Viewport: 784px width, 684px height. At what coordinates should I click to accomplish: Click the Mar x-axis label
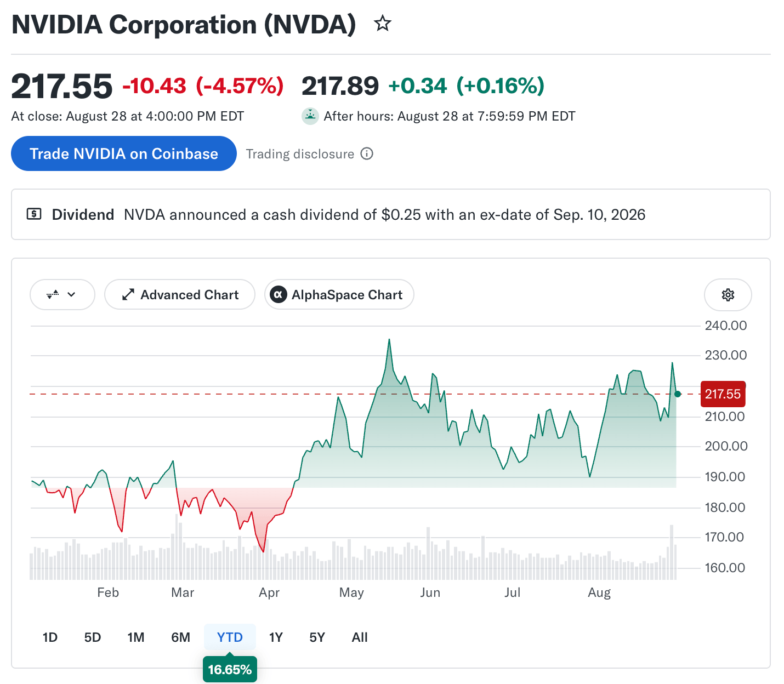(183, 592)
